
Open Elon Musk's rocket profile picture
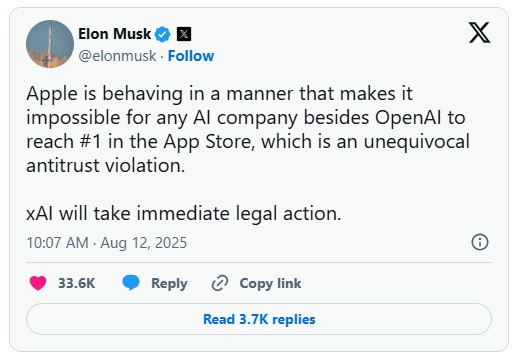pos(50,44)
